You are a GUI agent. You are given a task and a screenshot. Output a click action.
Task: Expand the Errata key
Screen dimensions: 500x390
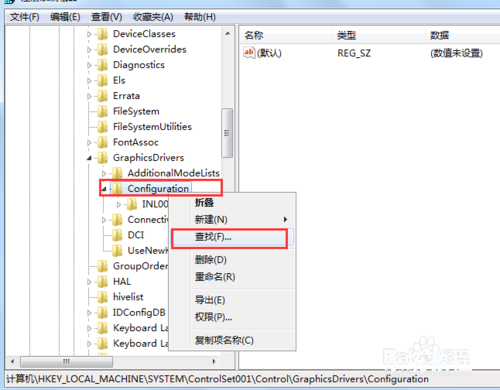pos(89,96)
